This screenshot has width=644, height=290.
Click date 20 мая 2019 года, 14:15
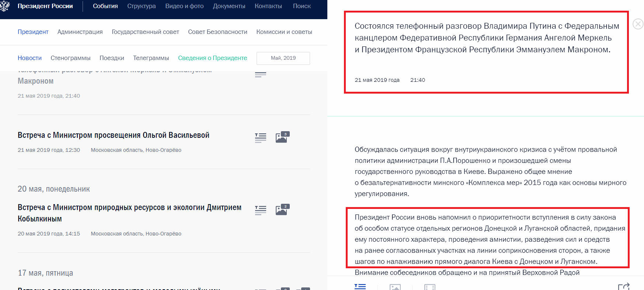49,234
